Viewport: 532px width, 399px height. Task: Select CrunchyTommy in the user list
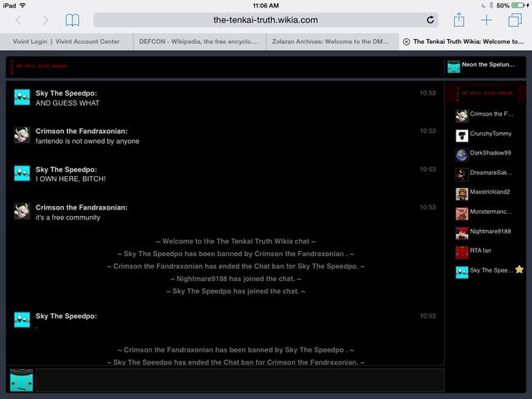pyautogui.click(x=485, y=135)
